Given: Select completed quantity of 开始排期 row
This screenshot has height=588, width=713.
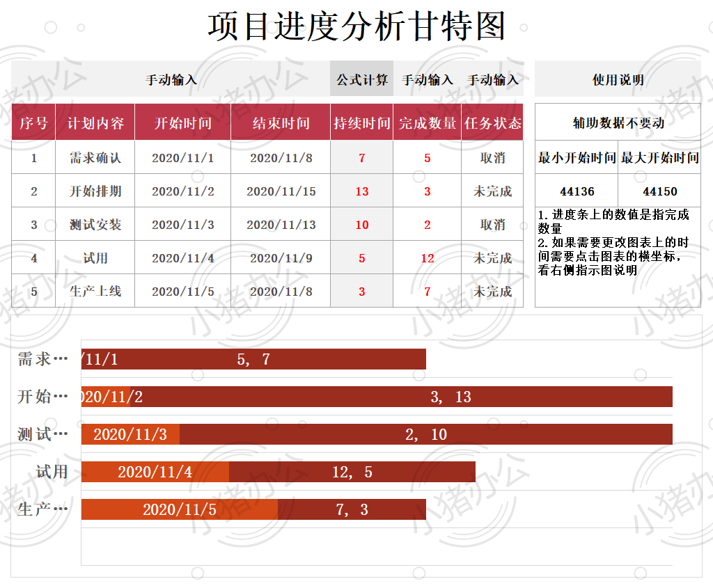Looking at the screenshot, I should click(427, 191).
